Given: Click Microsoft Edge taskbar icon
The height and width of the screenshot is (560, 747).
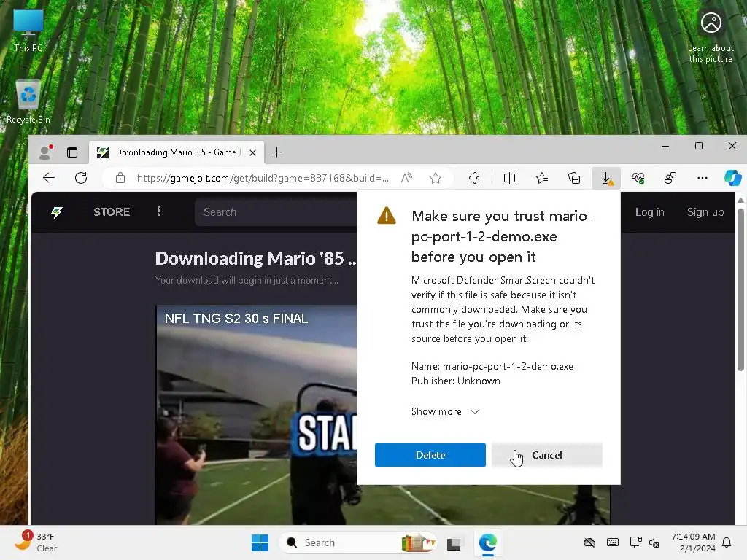Looking at the screenshot, I should 487,542.
